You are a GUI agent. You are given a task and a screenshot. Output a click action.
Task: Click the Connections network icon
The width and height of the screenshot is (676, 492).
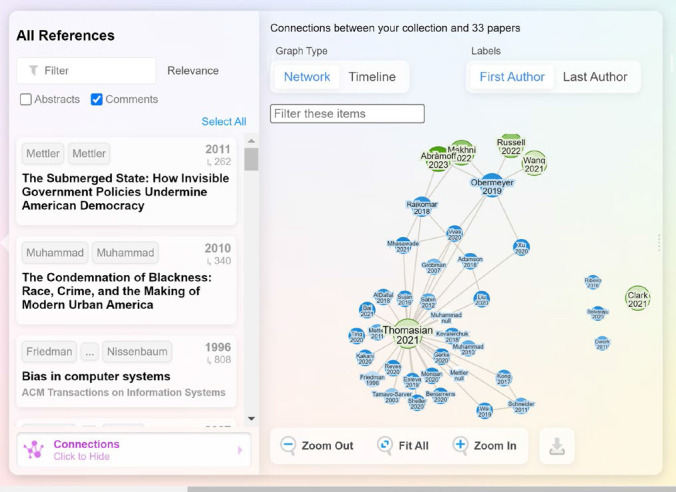(x=34, y=450)
